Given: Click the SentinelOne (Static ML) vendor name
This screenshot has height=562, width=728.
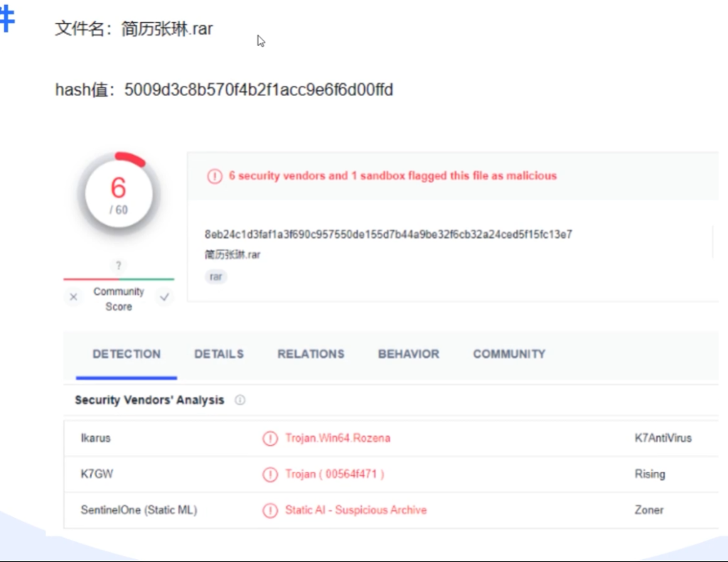Looking at the screenshot, I should 139,510.
